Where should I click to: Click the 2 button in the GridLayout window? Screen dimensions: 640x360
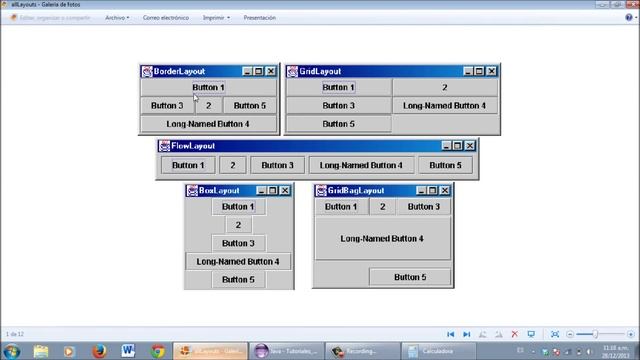coord(445,87)
